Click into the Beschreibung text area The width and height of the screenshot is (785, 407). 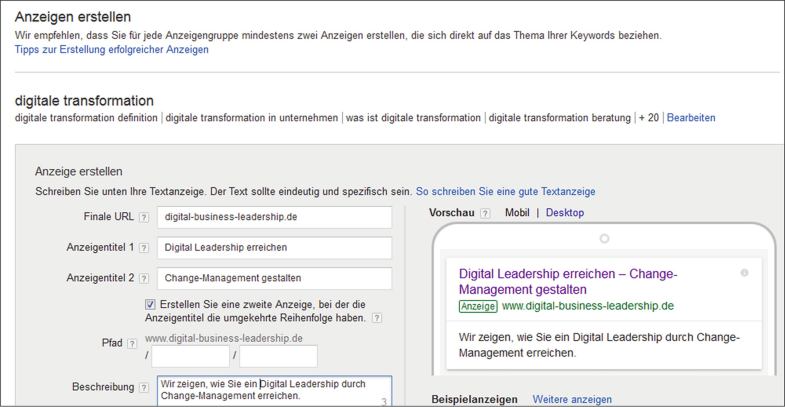point(274,390)
